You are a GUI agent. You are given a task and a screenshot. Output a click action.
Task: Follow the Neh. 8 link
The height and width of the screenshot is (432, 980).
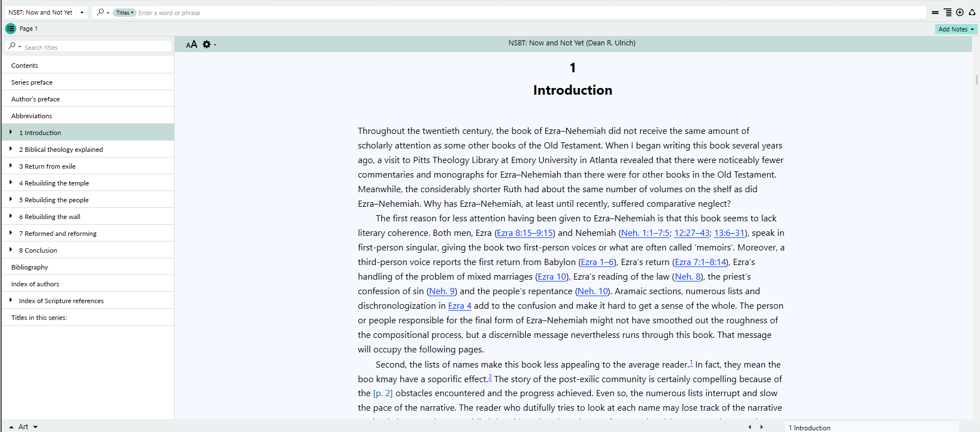tap(688, 277)
